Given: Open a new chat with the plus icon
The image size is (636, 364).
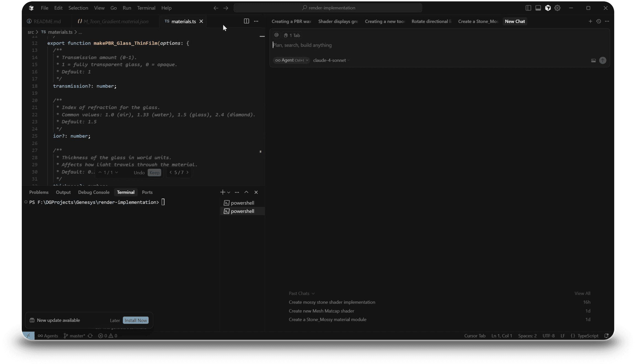Looking at the screenshot, I should click(590, 21).
